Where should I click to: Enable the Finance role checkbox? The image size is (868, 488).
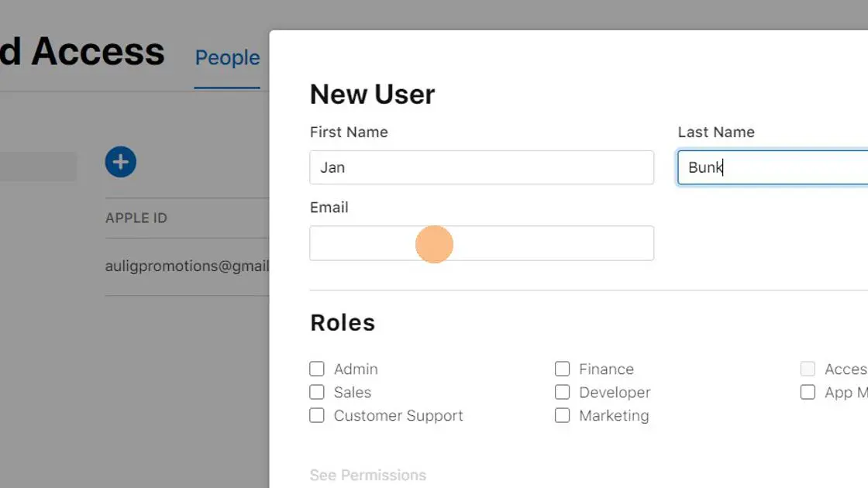562,369
